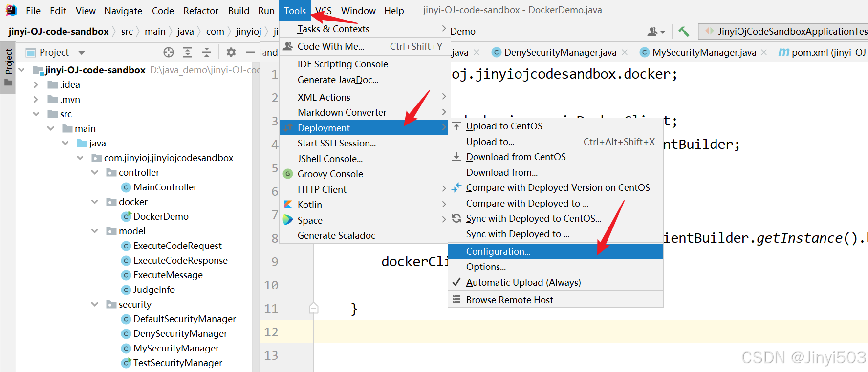Click the Upload to CentOS arrow icon

456,126
